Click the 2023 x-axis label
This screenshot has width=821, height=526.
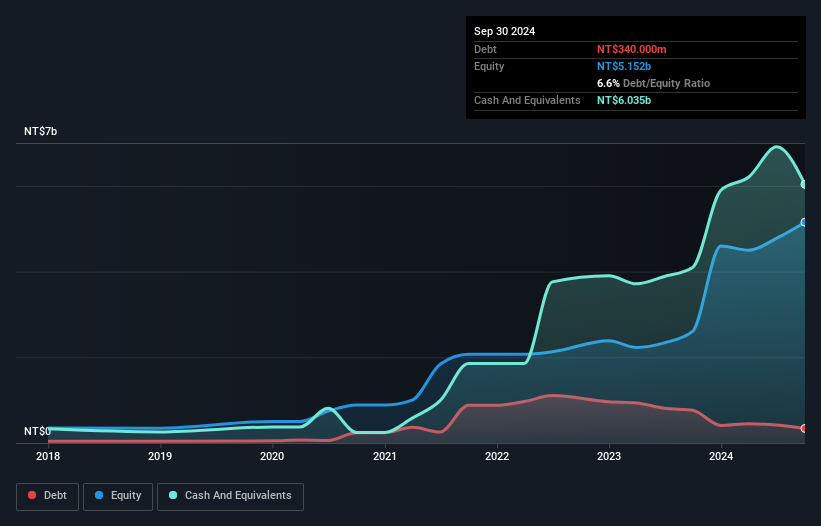pyautogui.click(x=609, y=456)
